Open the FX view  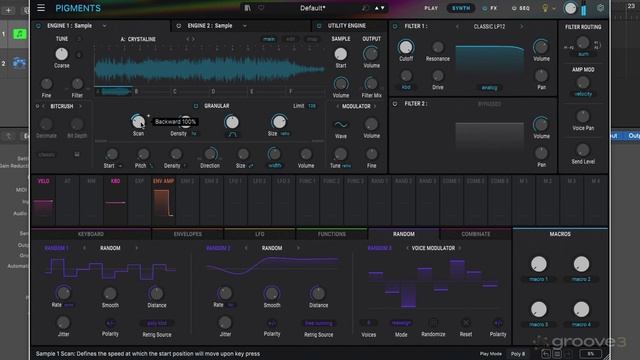click(490, 8)
